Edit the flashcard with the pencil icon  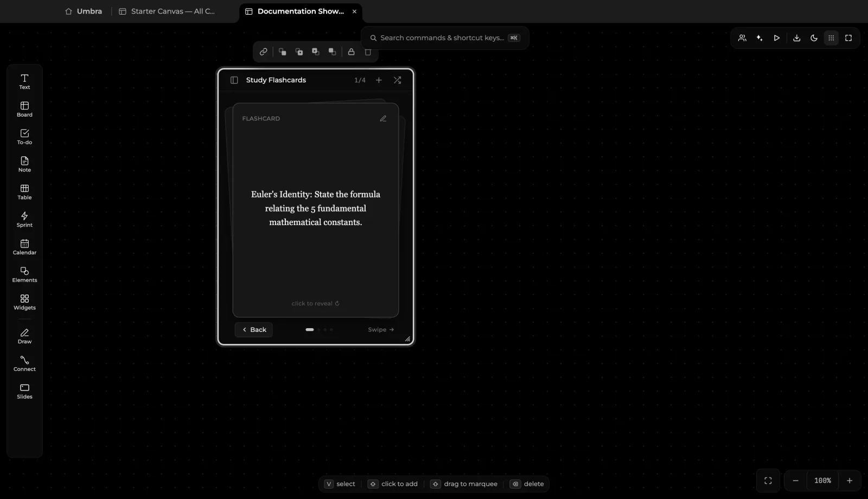(383, 118)
